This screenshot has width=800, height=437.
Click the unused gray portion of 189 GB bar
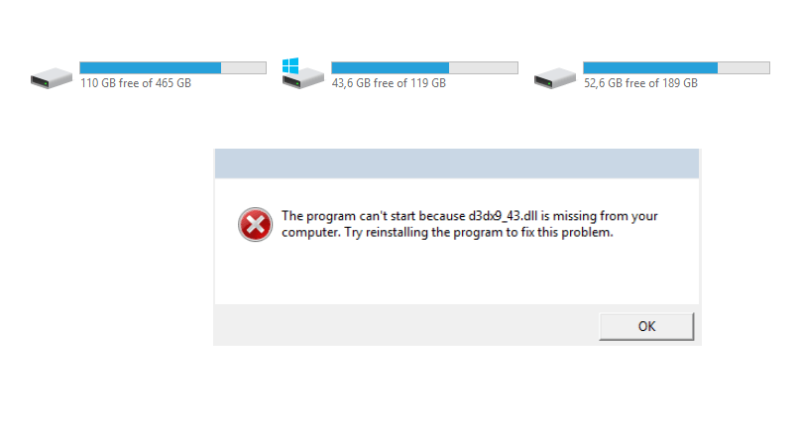coord(743,68)
